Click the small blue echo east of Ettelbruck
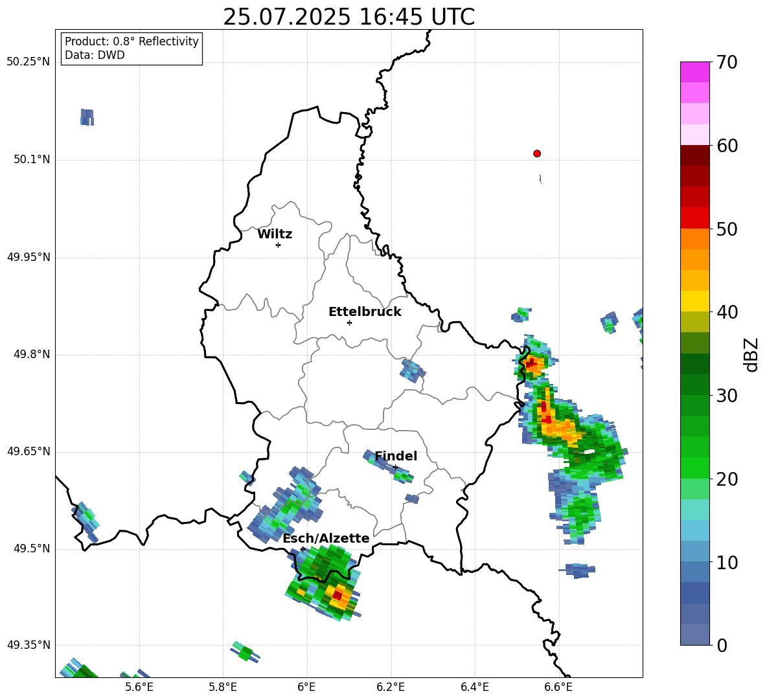The height and width of the screenshot is (700, 767). coord(413,370)
